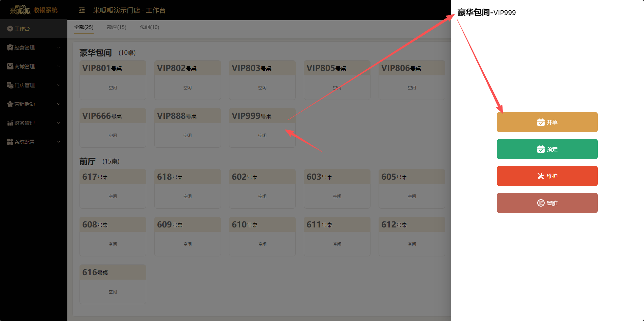Screen dimensions: 644x321
Task: Expand the 经营管理 menu chevron
Action: [x=59, y=48]
